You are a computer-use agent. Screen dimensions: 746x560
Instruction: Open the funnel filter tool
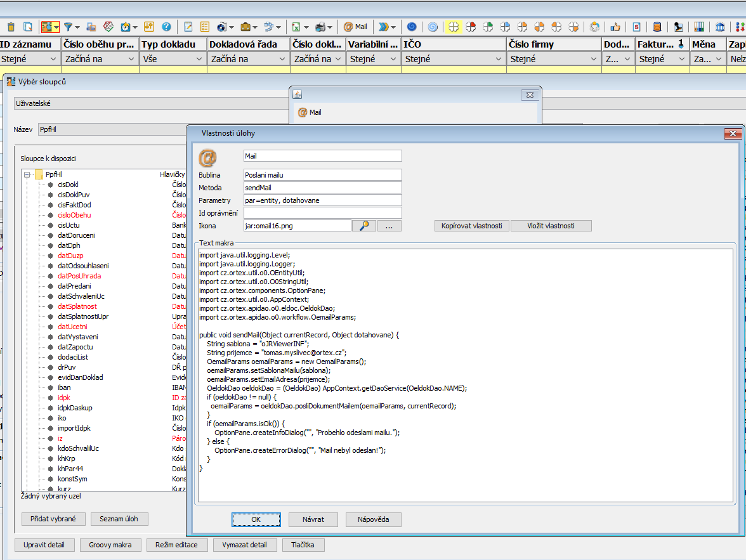pyautogui.click(x=68, y=27)
